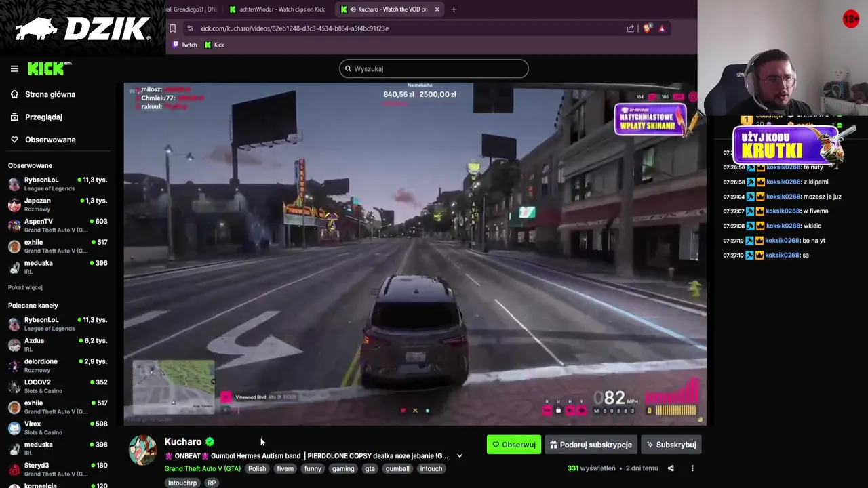The image size is (868, 488).
Task: Open Przeglądaj in the sidebar
Action: (x=43, y=117)
